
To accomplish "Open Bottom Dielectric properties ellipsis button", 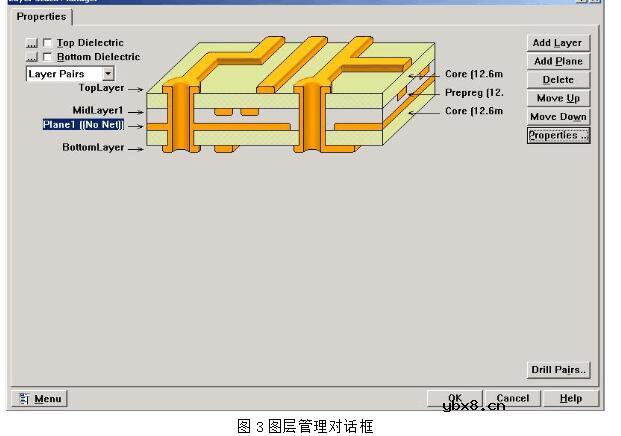I will (31, 57).
